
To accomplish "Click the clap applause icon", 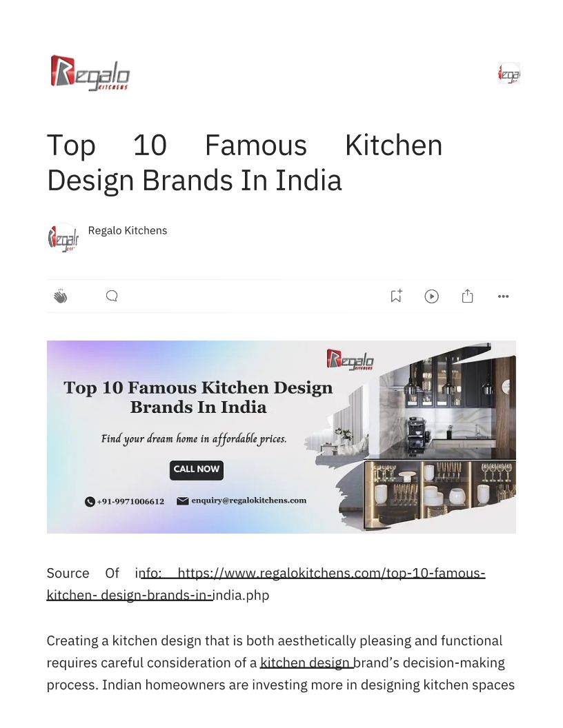I will [61, 296].
